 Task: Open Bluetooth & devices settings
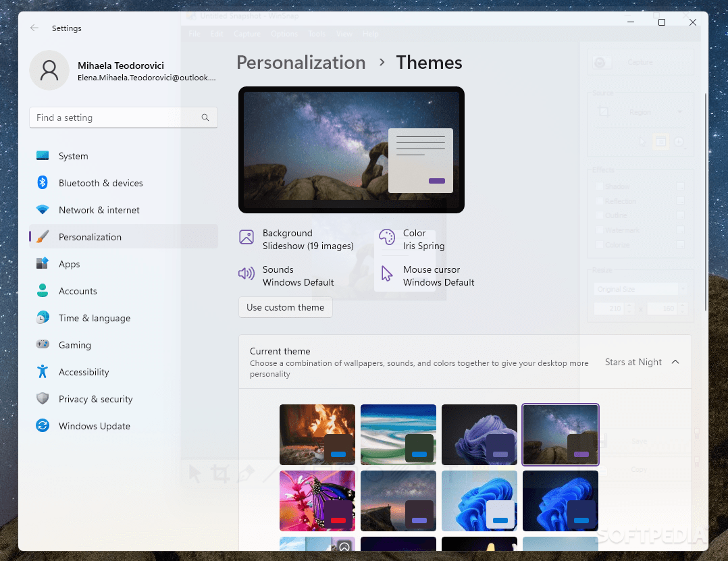click(x=124, y=183)
